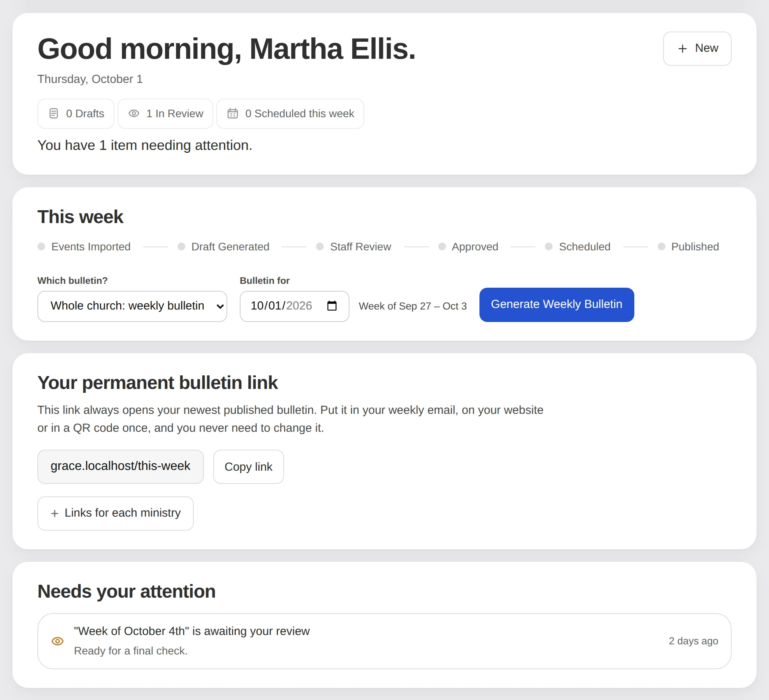Screen dimensions: 769x700
Task: Open the 1 In Review chip
Action: click(165, 114)
